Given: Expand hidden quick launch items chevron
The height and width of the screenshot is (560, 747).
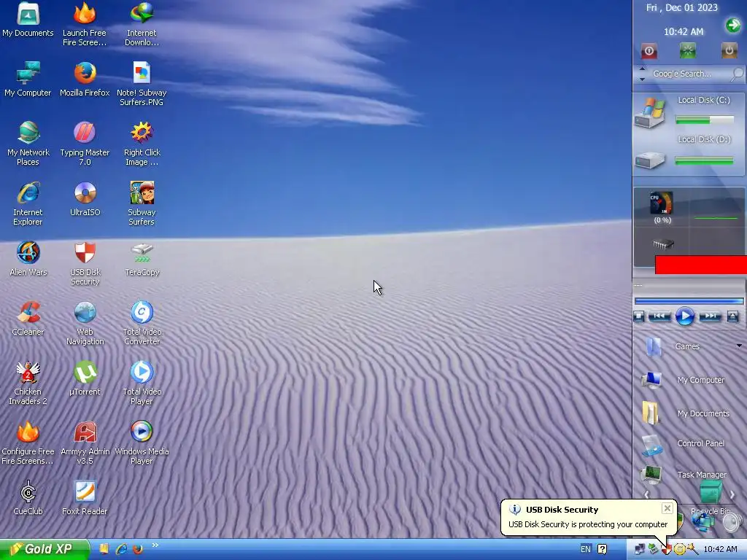Looking at the screenshot, I should (x=155, y=545).
